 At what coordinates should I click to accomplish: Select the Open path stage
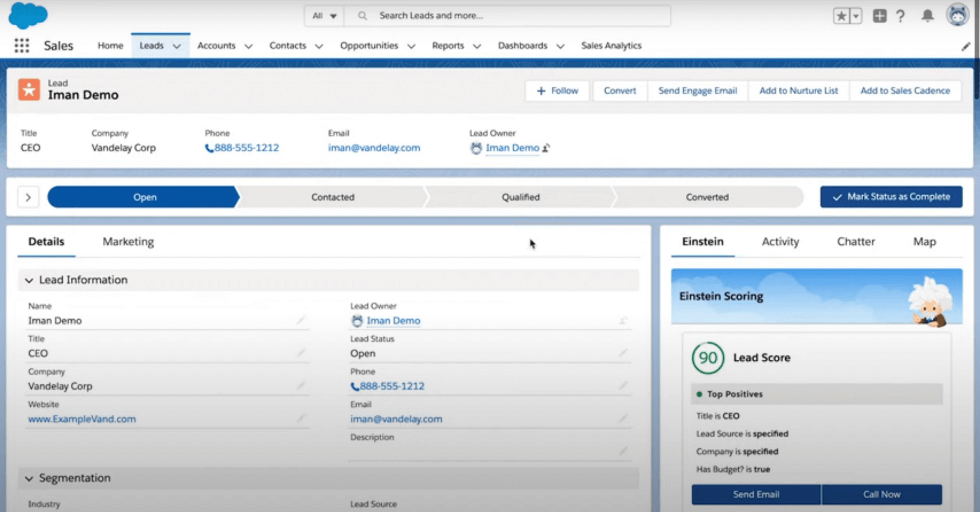tap(145, 197)
